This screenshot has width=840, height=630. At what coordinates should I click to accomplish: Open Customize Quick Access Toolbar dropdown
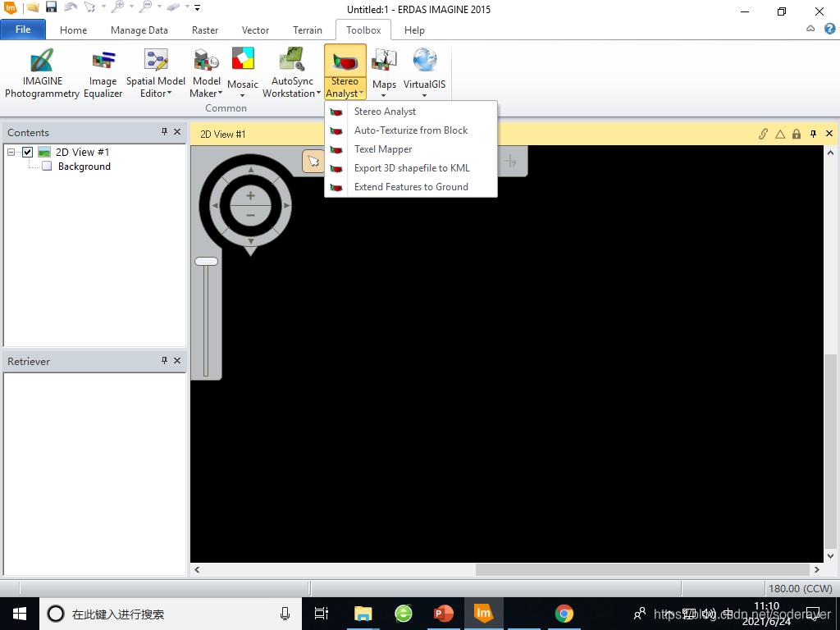point(197,7)
